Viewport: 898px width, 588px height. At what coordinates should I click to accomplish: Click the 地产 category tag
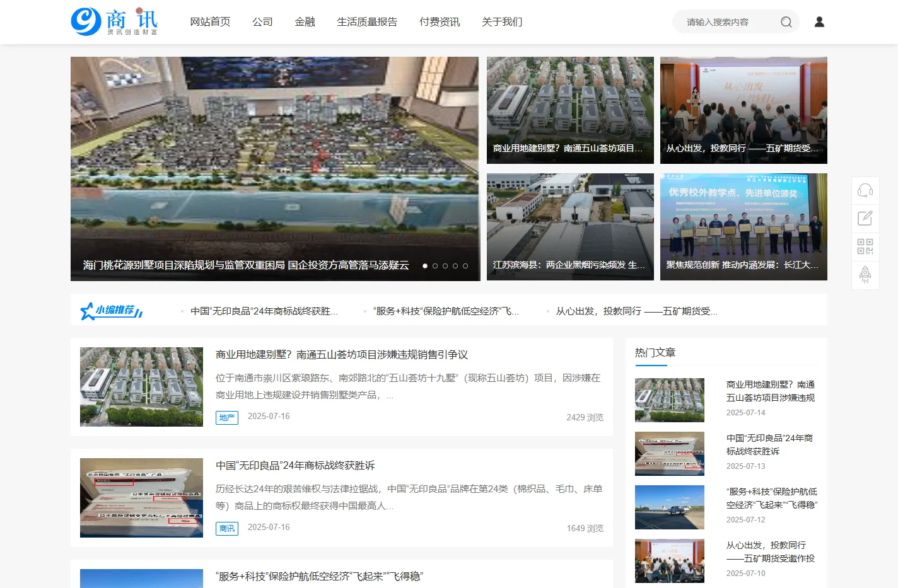pos(227,417)
